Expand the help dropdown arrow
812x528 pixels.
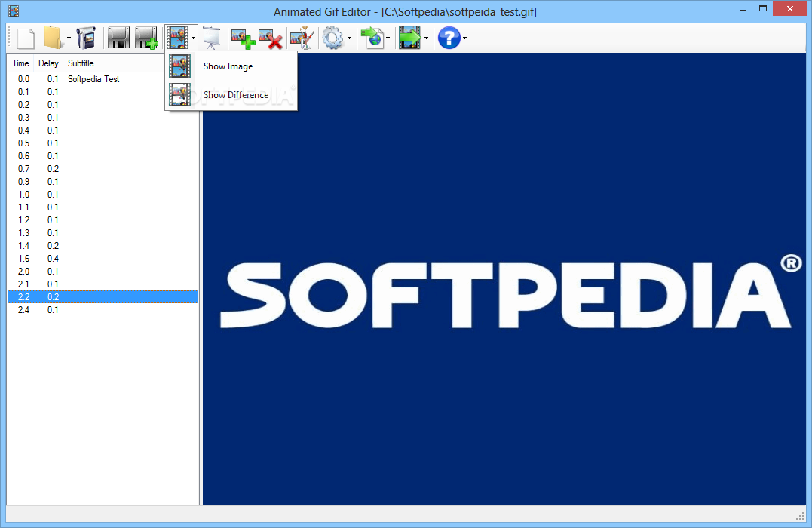point(464,38)
